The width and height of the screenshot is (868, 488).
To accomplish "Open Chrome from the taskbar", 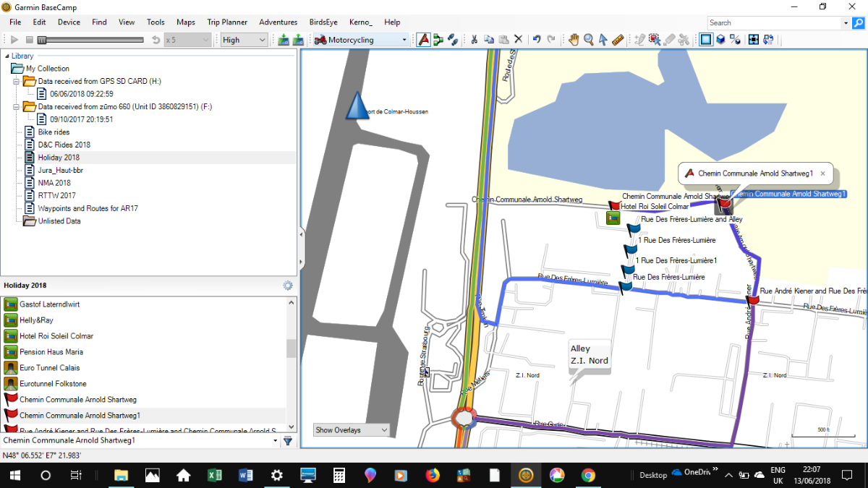I will [588, 475].
